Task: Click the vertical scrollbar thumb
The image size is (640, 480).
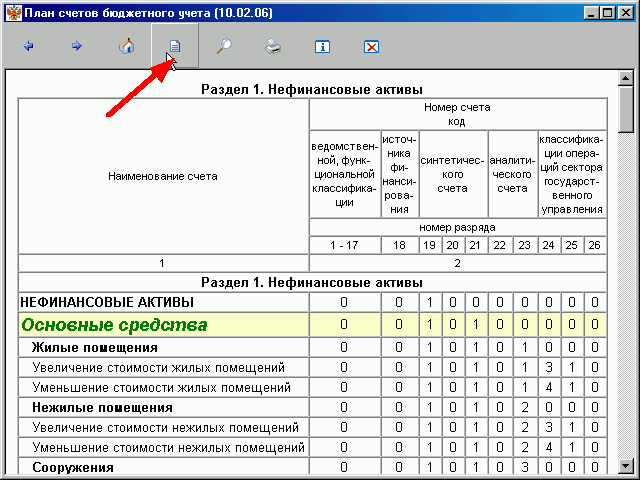Action: point(625,109)
